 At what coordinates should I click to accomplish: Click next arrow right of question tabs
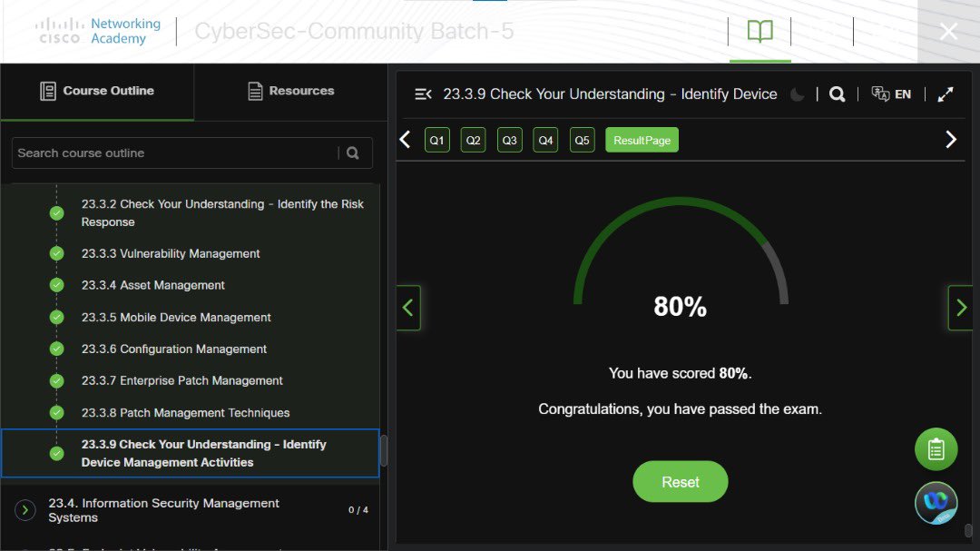click(x=951, y=140)
